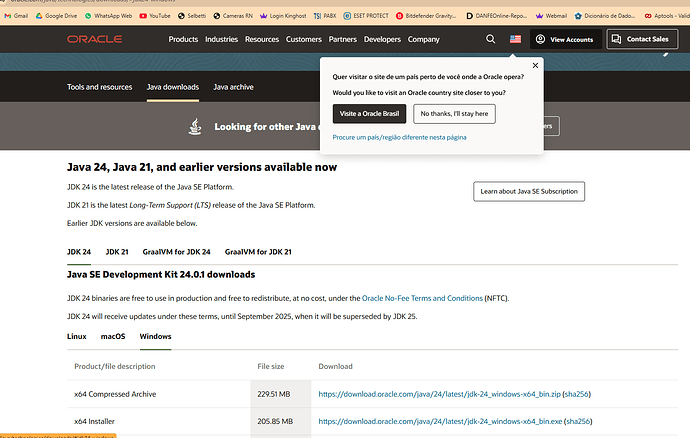
Task: Go to Tools and resources tab
Action: [x=99, y=87]
